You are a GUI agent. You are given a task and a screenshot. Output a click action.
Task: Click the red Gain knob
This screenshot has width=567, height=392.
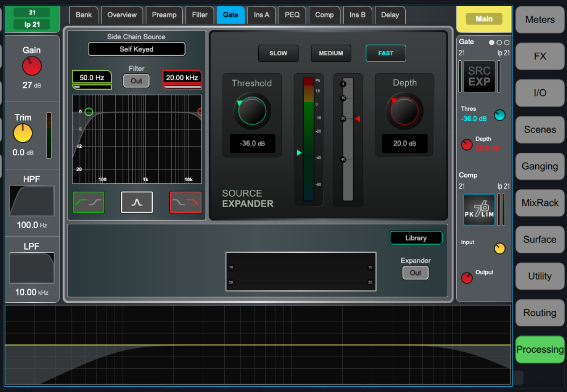click(x=32, y=66)
